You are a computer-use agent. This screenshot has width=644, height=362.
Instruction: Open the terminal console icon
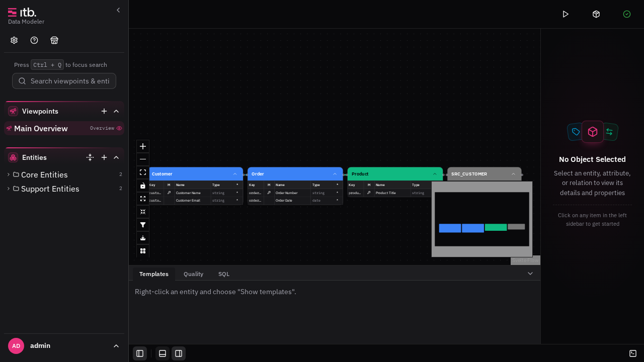pyautogui.click(x=633, y=353)
